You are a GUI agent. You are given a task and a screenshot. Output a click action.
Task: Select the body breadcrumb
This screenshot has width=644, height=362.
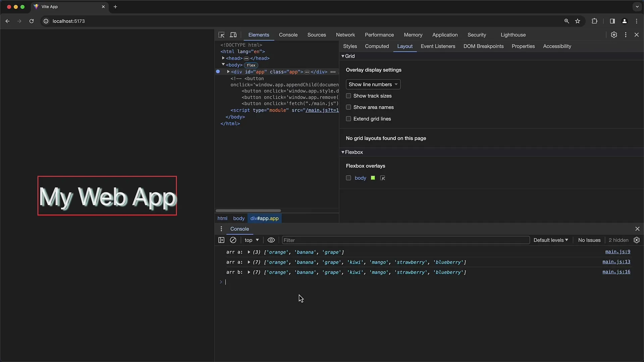pyautogui.click(x=239, y=218)
